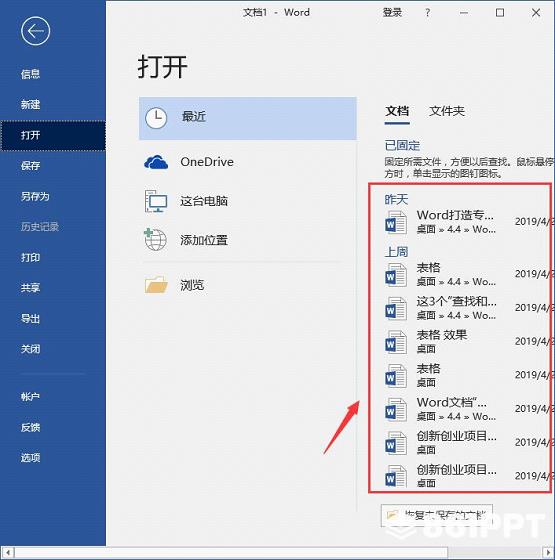Select 打开 in the sidebar
The height and width of the screenshot is (560, 555).
53,135
